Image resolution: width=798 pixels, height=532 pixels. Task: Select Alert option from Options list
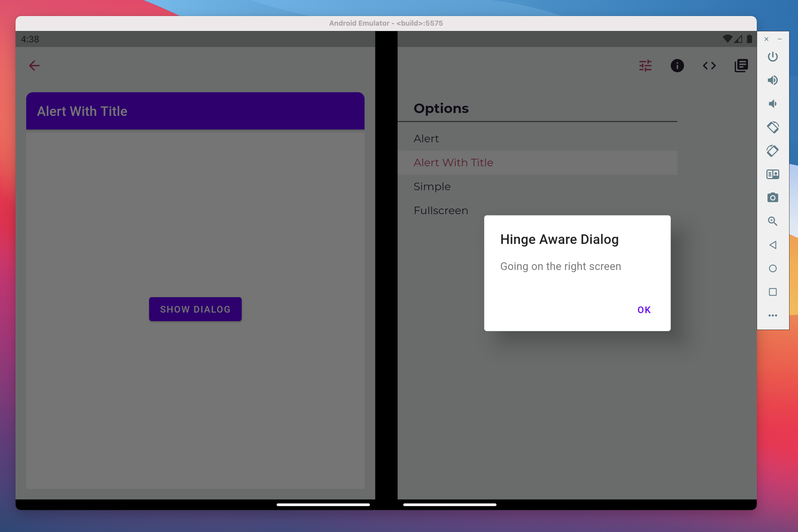[426, 138]
